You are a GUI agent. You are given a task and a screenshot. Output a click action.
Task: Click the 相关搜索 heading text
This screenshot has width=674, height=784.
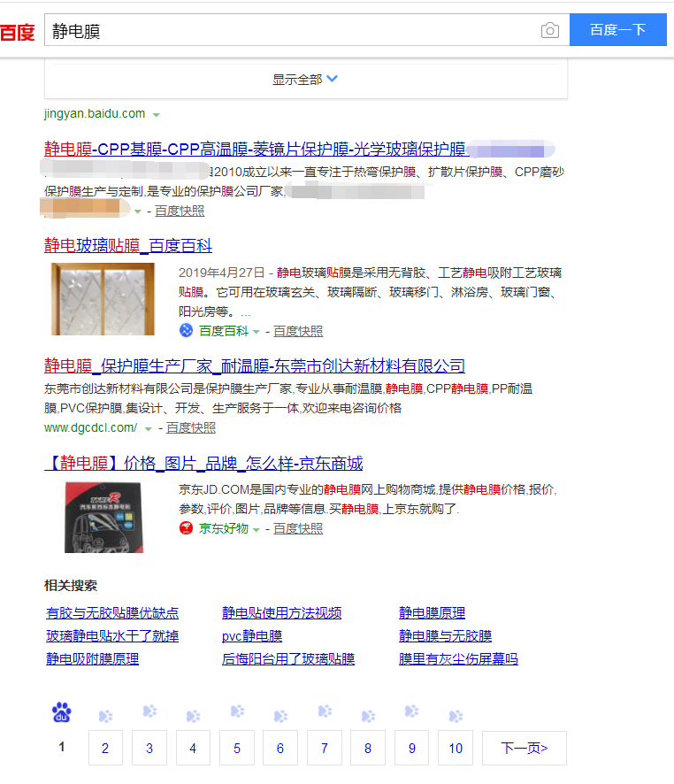[71, 586]
